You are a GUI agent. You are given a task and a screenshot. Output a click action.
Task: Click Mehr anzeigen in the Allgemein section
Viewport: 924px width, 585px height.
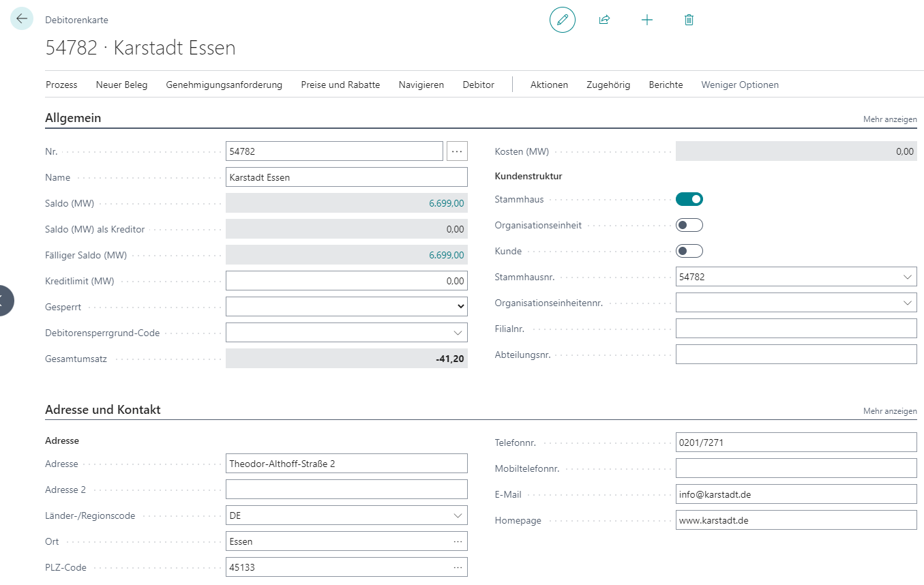point(889,119)
